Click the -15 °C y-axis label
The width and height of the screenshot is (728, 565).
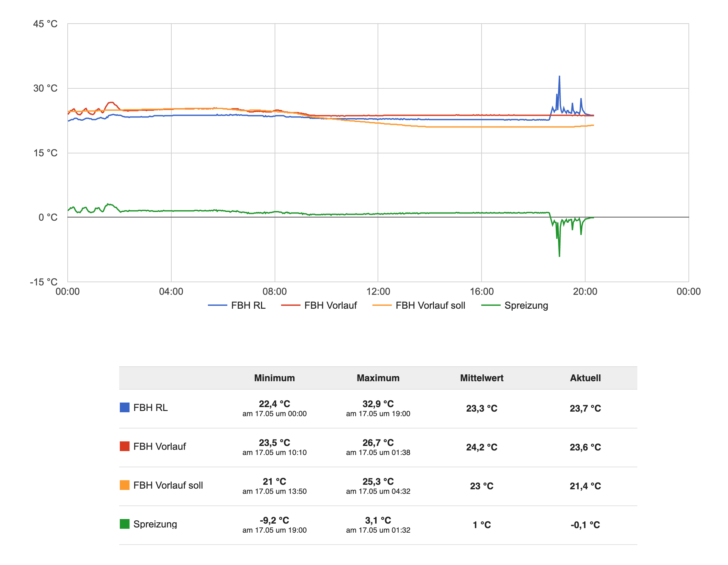click(44, 282)
